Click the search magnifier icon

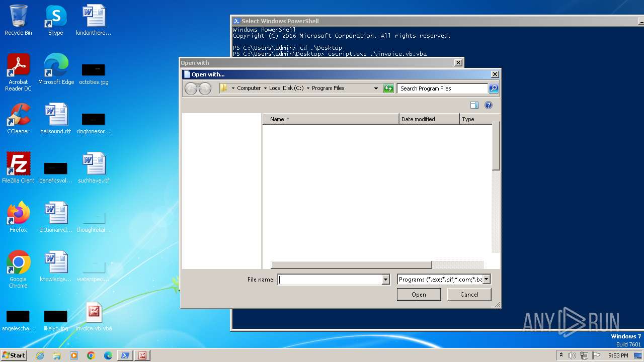[494, 88]
